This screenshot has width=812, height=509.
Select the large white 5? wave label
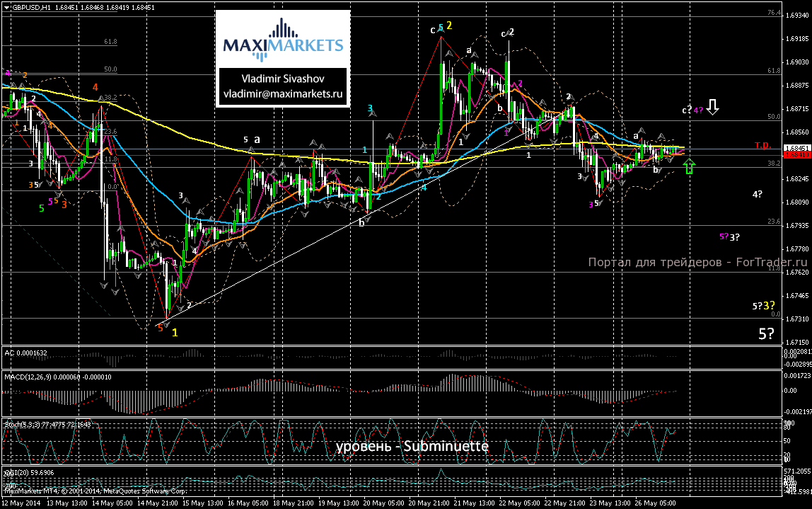[x=766, y=334]
